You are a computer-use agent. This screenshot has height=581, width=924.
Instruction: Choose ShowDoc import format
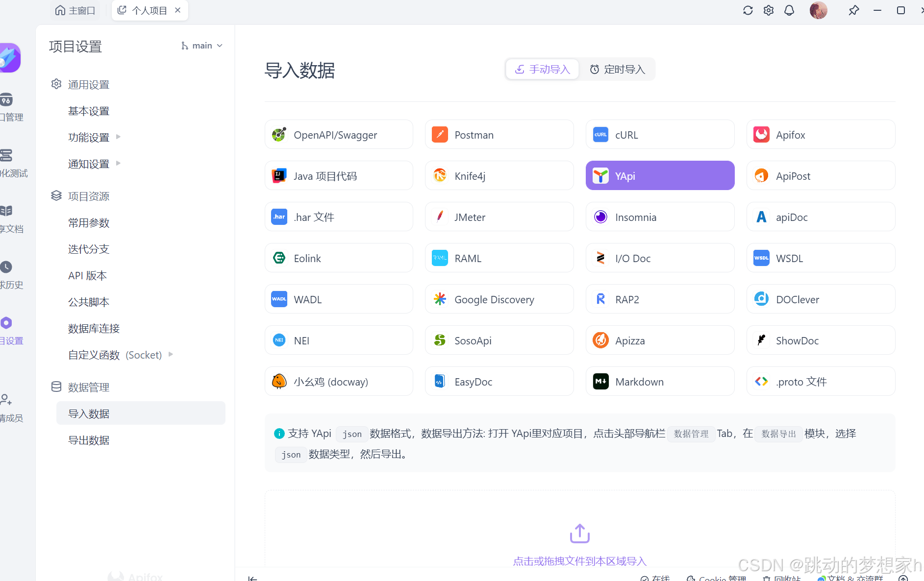click(821, 340)
